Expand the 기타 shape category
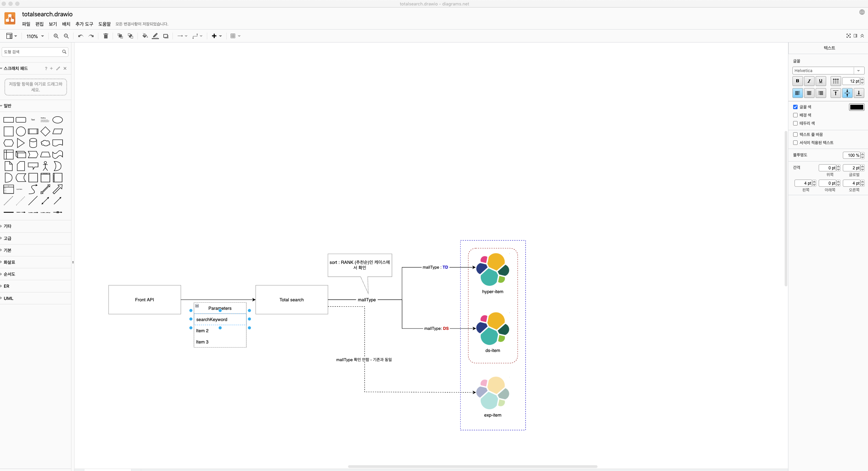Screen dimensions: 868x471 35,226
